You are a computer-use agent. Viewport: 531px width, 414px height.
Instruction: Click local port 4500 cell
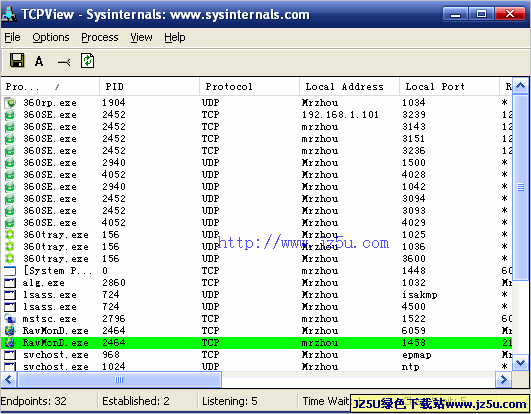point(414,307)
